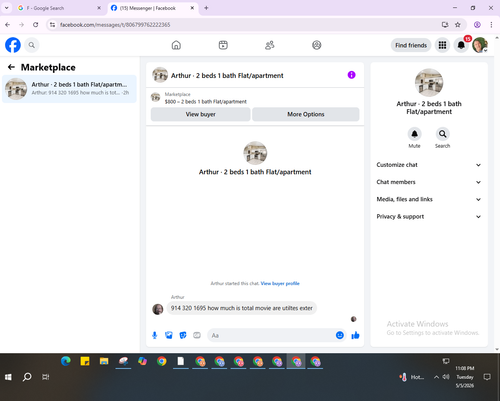Open File Explorer from the taskbar
Image resolution: width=500 pixels, height=401 pixels.
[x=104, y=361]
